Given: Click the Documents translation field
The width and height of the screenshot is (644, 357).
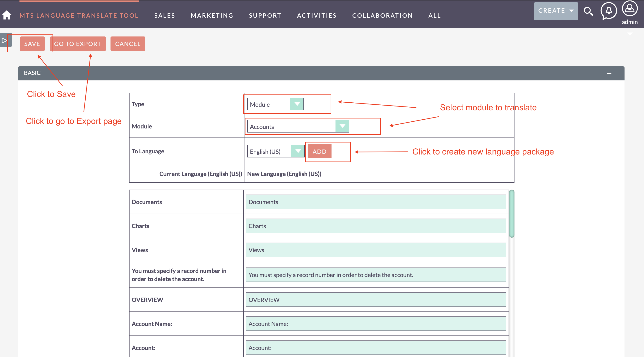Looking at the screenshot, I should 376,202.
